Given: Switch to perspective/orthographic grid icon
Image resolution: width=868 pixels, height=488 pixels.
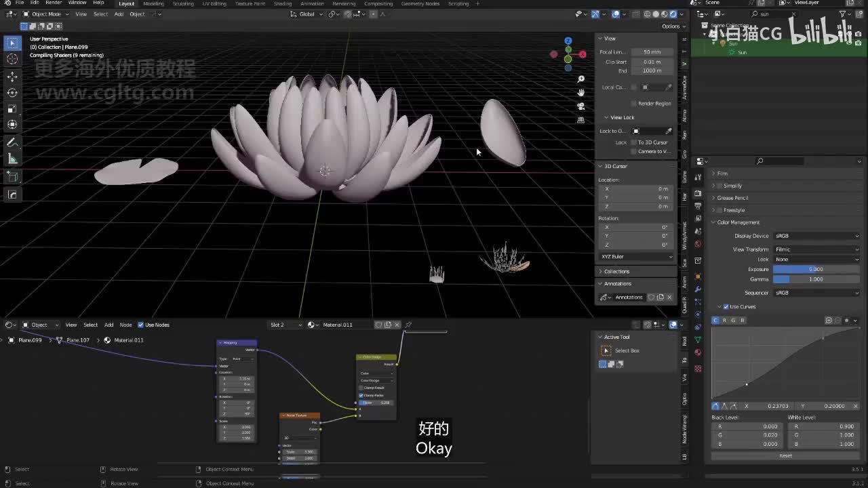Looking at the screenshot, I should tap(580, 120).
